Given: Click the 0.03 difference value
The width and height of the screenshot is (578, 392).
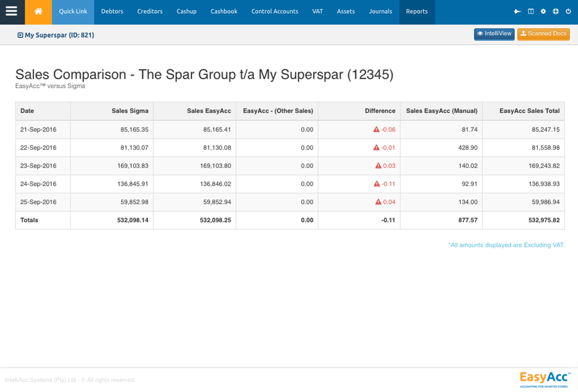Looking at the screenshot, I should point(389,165).
